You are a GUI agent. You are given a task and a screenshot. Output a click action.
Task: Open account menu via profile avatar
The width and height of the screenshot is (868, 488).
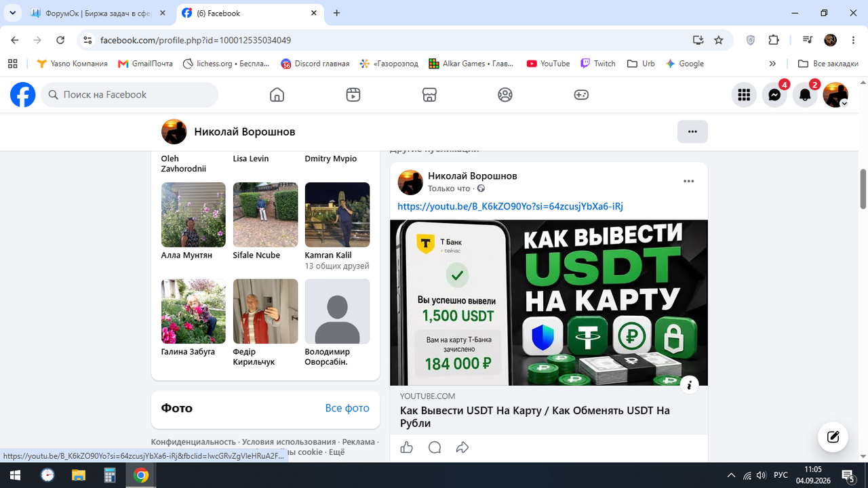tap(835, 95)
